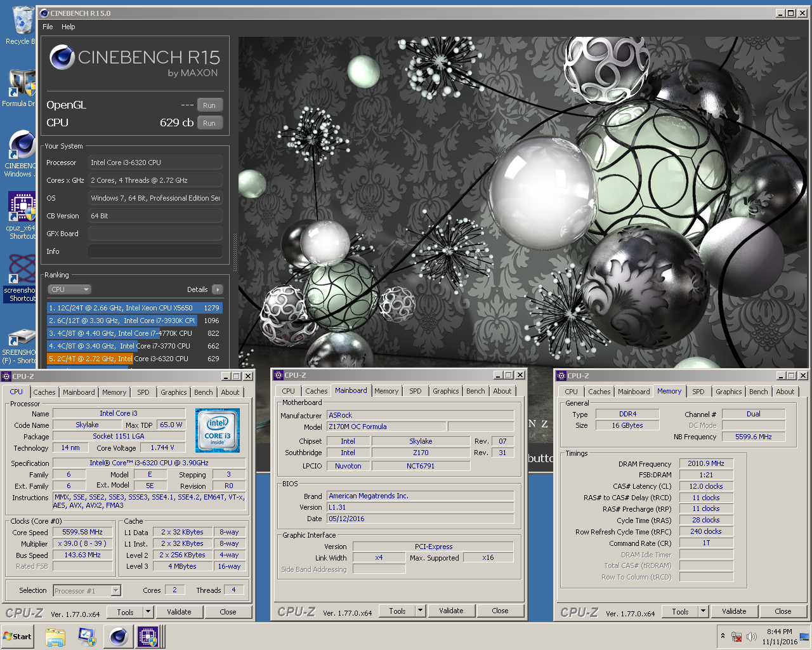Switch to Caches tab in left CPU-Z
This screenshot has height=650, width=812.
tap(44, 392)
